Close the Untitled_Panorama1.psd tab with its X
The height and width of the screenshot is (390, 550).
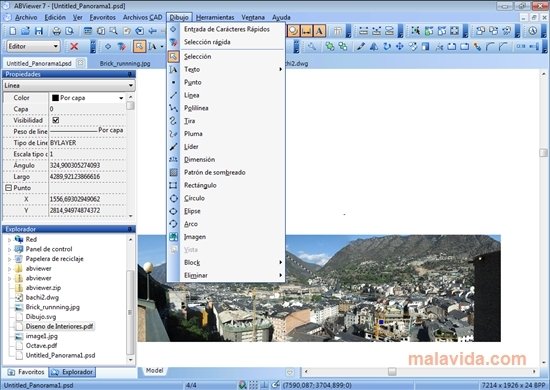pyautogui.click(x=81, y=63)
